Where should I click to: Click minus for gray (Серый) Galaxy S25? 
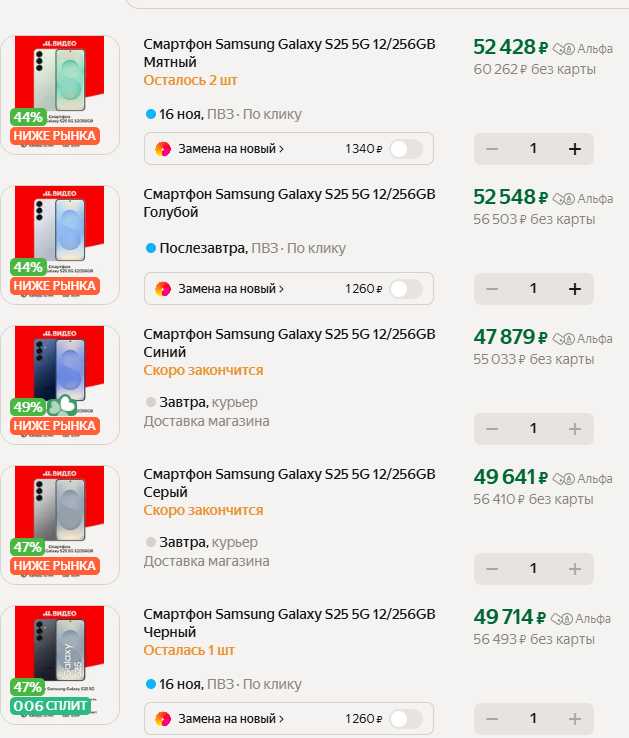click(492, 569)
